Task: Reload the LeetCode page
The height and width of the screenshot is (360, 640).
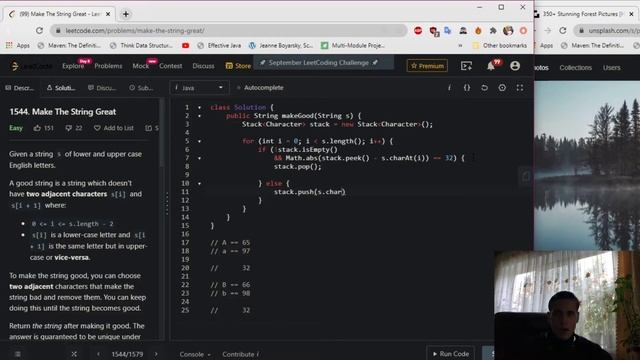Action: coord(39,31)
